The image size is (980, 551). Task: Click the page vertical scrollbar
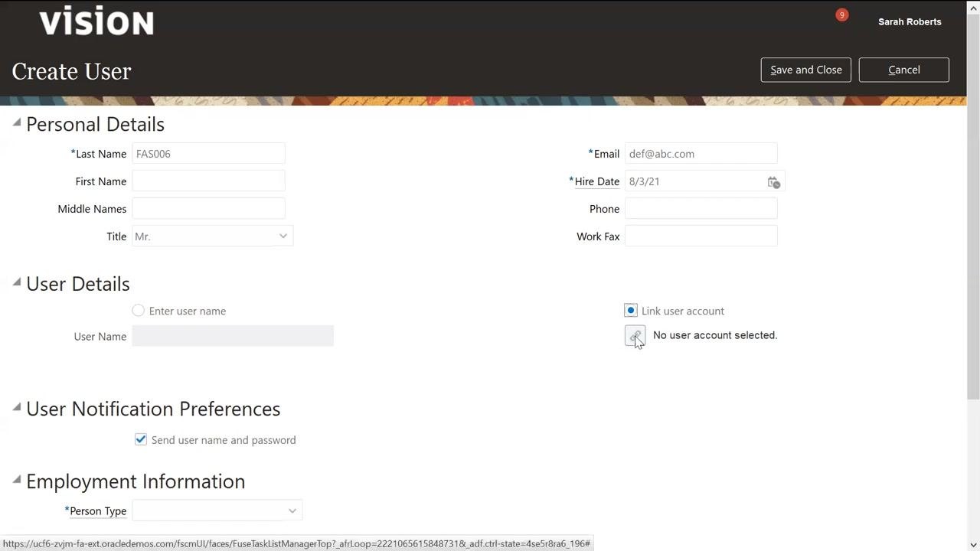[973, 207]
